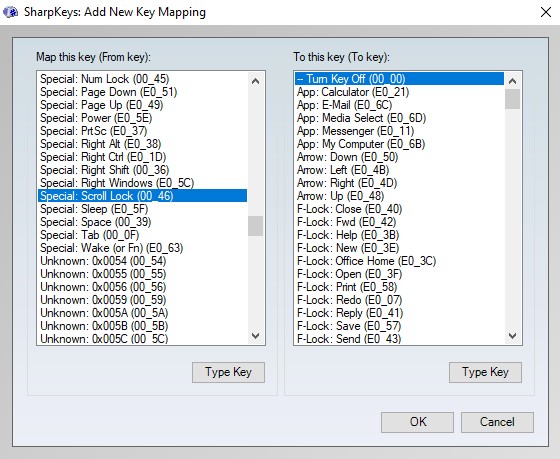560x459 pixels.
Task: Close the Add New Key Mapping dialog
Action: pos(546,12)
